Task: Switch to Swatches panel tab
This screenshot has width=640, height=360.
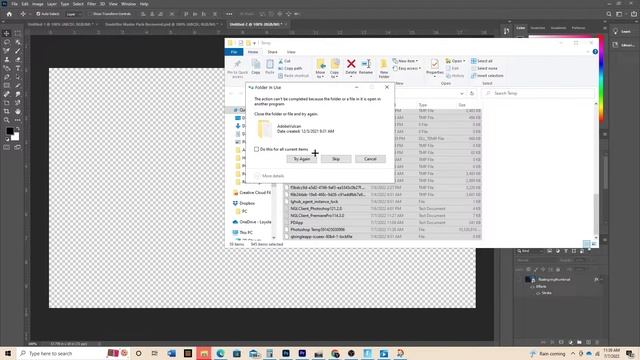Action: pyautogui.click(x=538, y=28)
